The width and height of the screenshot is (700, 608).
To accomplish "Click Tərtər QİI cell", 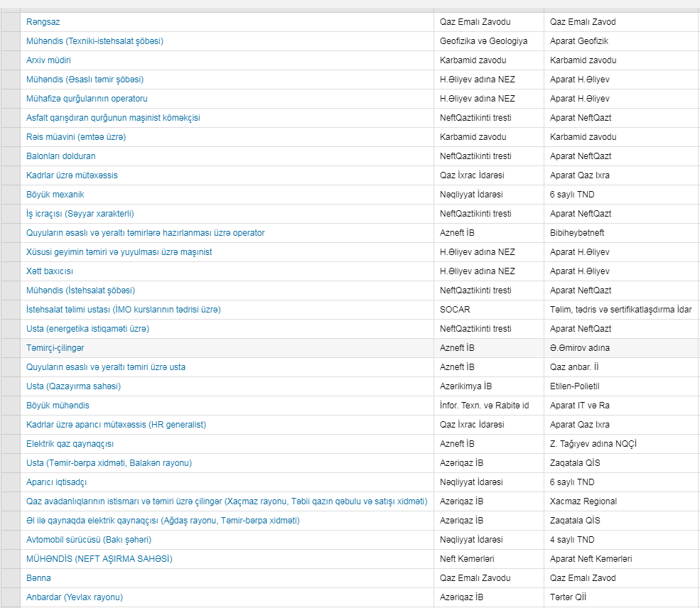I will coord(622,597).
